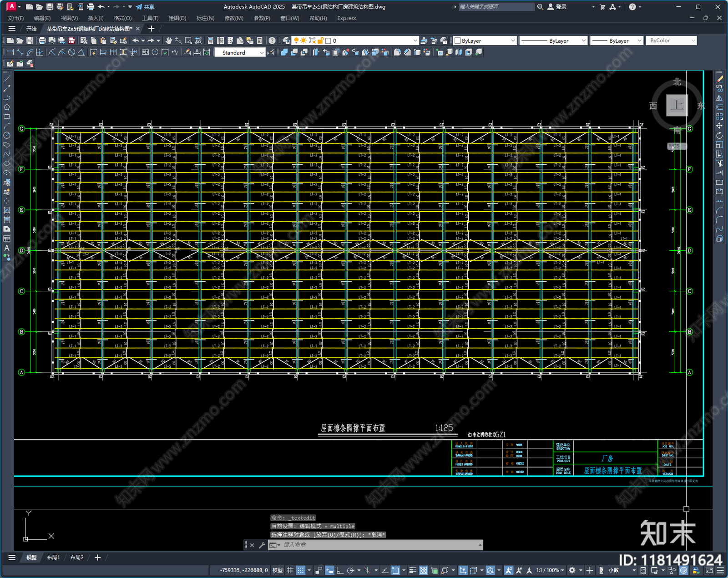This screenshot has height=578, width=728.
Task: Open the 文件(F) menu
Action: pos(15,18)
